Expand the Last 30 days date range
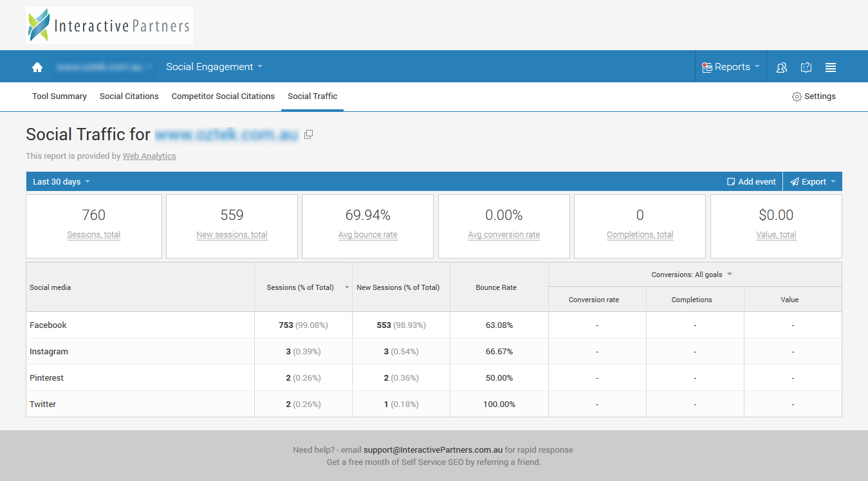This screenshot has width=868, height=481. [x=61, y=181]
